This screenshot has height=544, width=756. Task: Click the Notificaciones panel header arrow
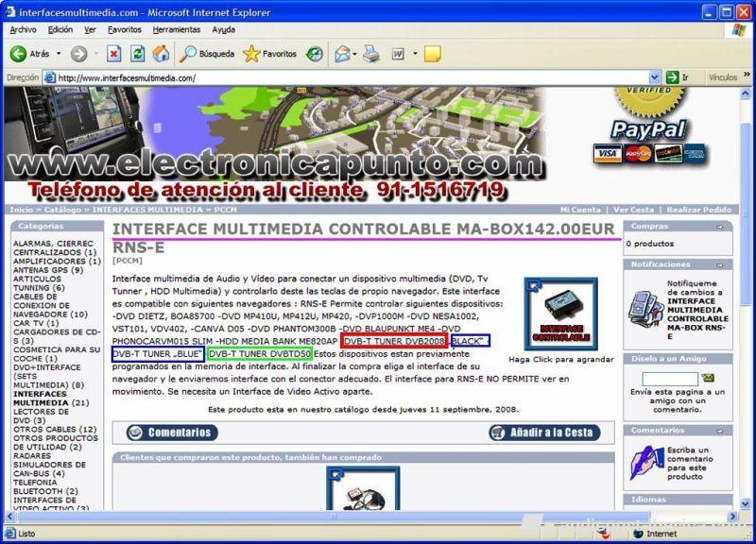[719, 265]
